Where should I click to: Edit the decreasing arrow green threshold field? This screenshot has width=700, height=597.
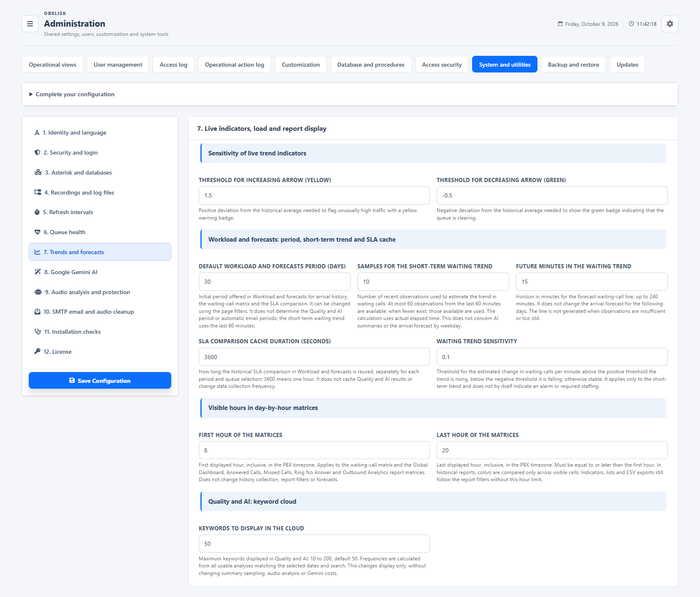(x=552, y=195)
